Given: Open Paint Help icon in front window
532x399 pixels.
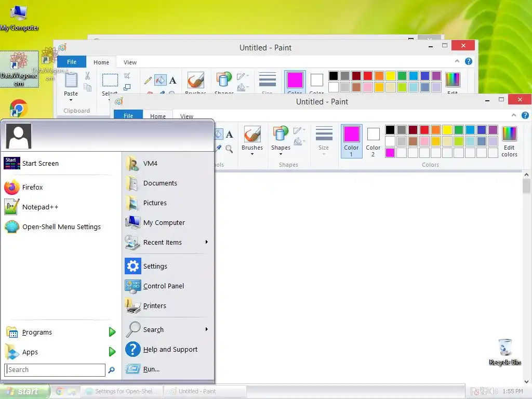Looking at the screenshot, I should [525, 115].
